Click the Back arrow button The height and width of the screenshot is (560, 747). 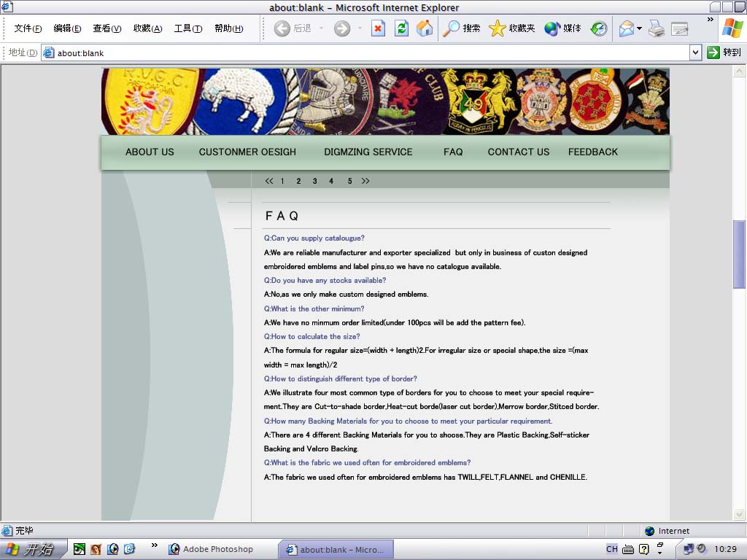[x=282, y=28]
